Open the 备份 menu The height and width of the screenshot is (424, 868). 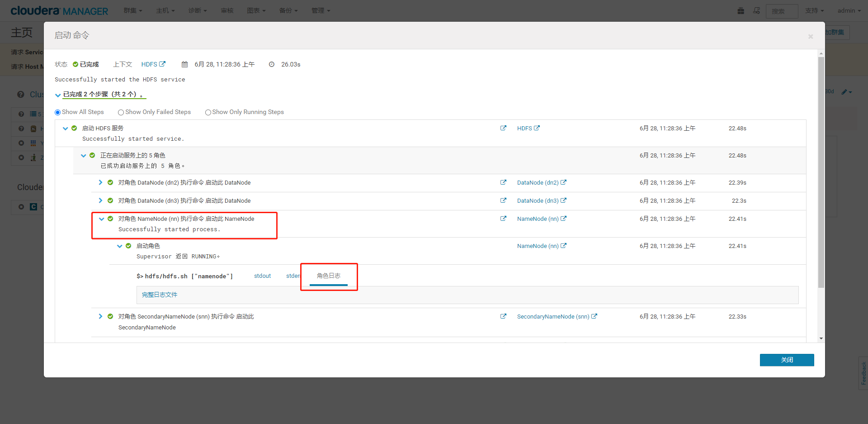pyautogui.click(x=288, y=10)
